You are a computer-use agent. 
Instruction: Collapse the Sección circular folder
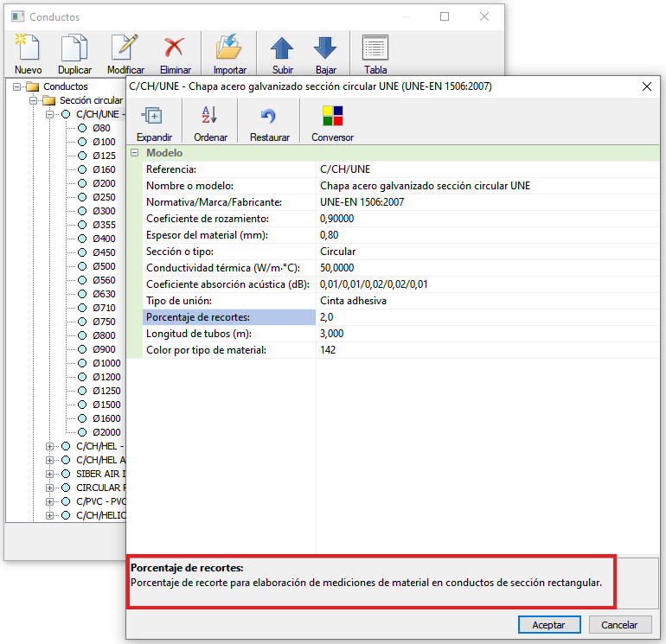33,100
